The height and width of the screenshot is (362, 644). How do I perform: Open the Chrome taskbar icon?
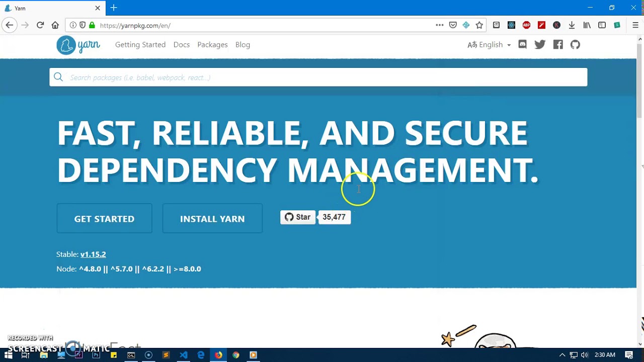tap(235, 355)
